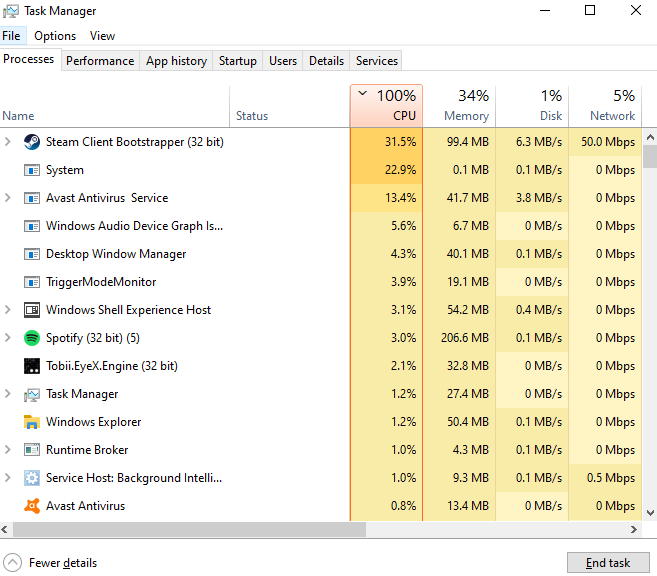Switch to the Performance tab
The image size is (657, 576).
100,61
